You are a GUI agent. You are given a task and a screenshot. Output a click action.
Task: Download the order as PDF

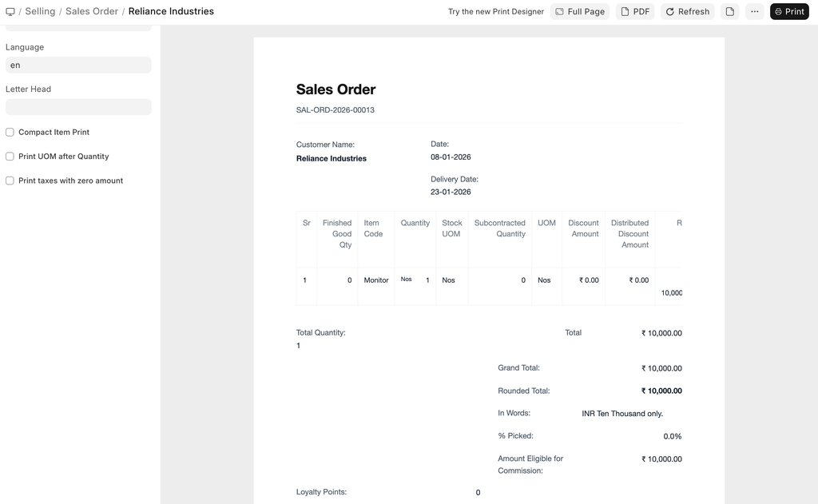(x=635, y=12)
